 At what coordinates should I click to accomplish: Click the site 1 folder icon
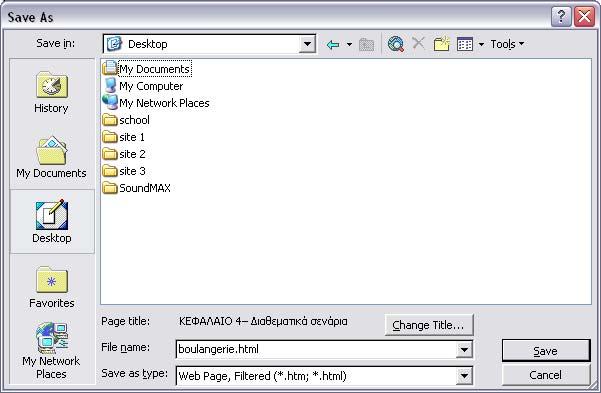(110, 137)
